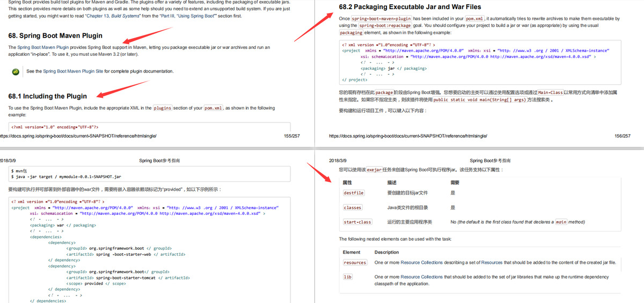Click the "$ java -jar target" command line
The image size is (644, 303).
66,176
